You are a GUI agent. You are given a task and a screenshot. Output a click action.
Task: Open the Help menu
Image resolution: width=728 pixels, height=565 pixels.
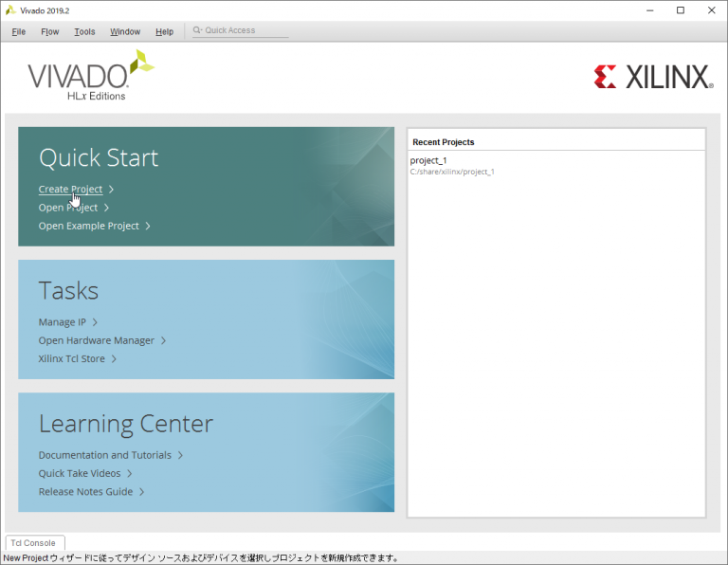click(x=164, y=31)
